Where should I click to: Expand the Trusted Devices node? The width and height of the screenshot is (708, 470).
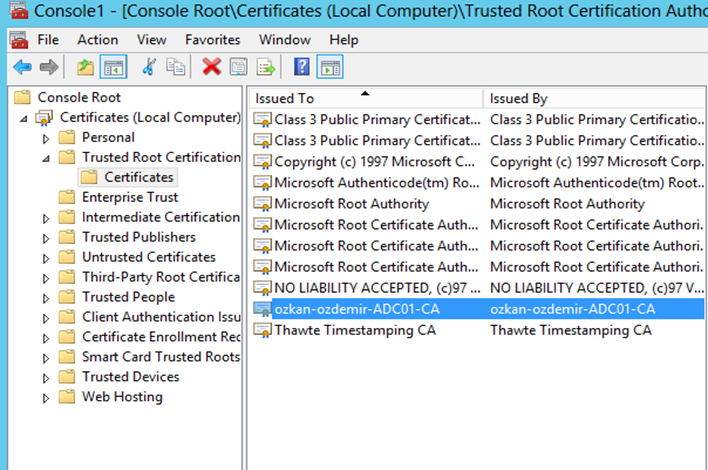pos(46,378)
